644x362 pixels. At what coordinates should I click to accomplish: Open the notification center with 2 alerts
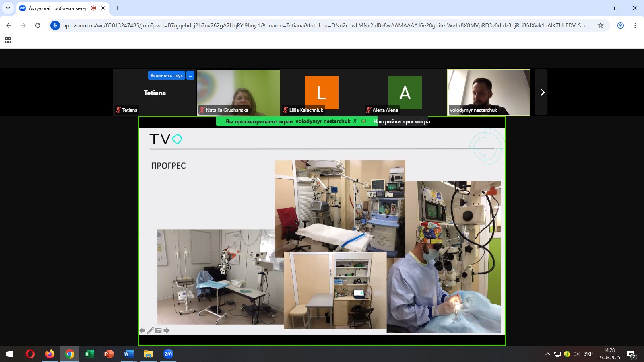click(631, 354)
